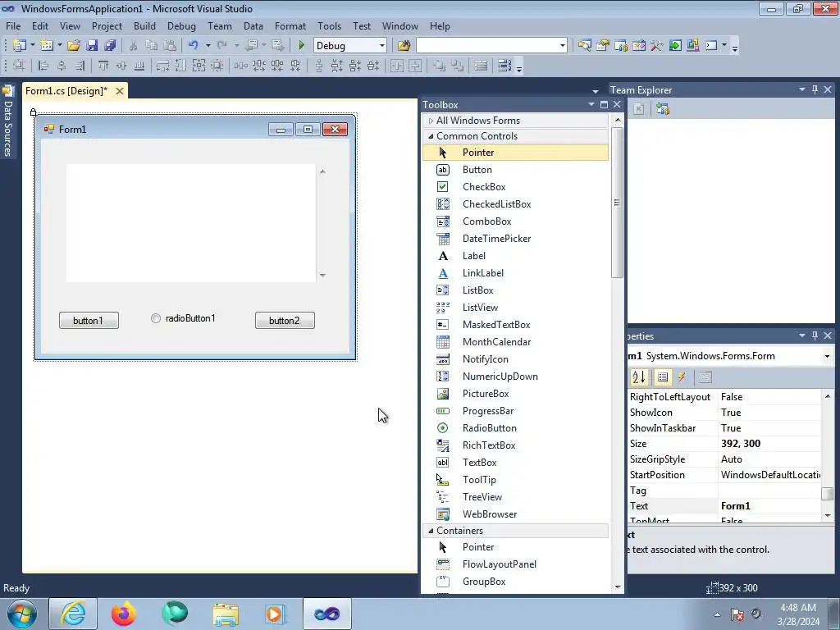Click the Start Page green arrow icon

[675, 46]
